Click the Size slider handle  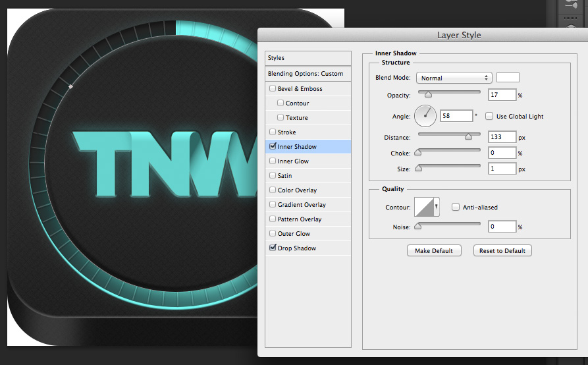click(x=419, y=168)
